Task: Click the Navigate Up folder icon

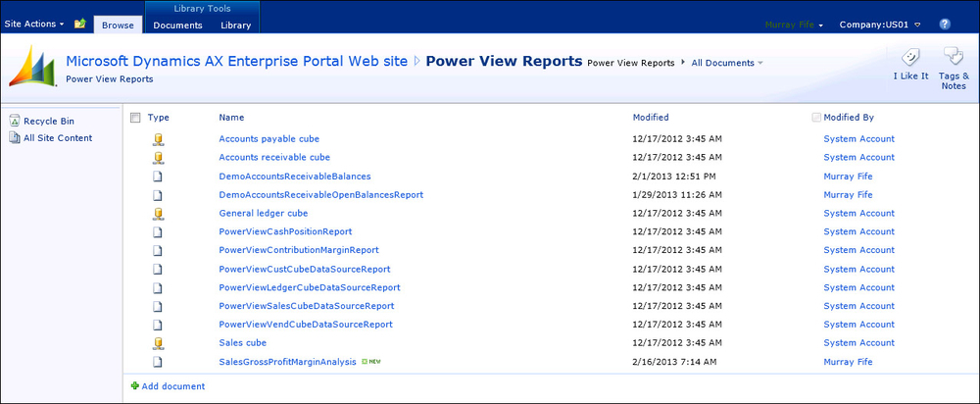Action: pos(79,24)
